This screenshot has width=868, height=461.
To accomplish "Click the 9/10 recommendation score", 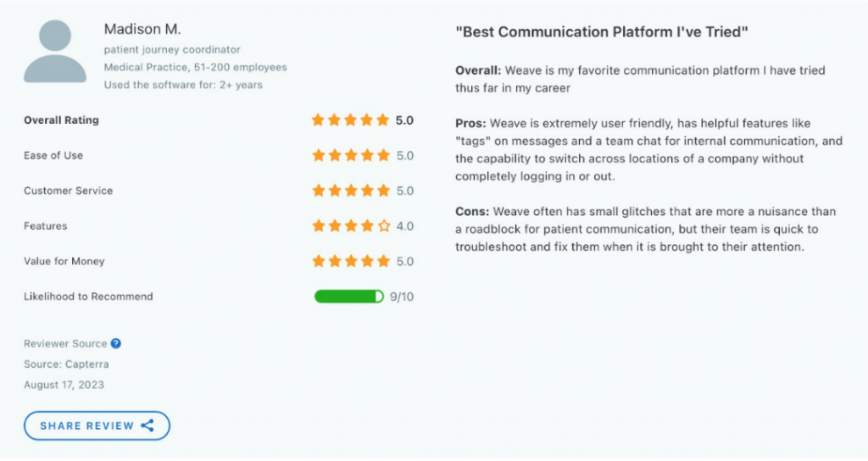I will pos(402,297).
